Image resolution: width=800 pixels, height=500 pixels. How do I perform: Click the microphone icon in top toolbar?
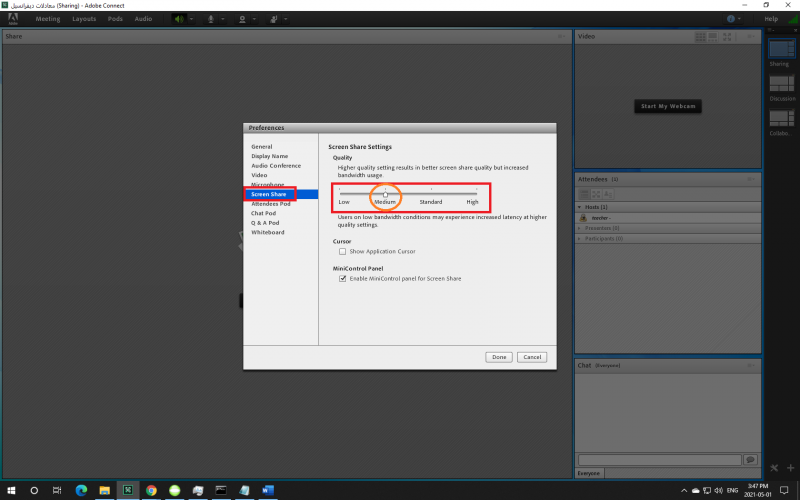pos(211,19)
